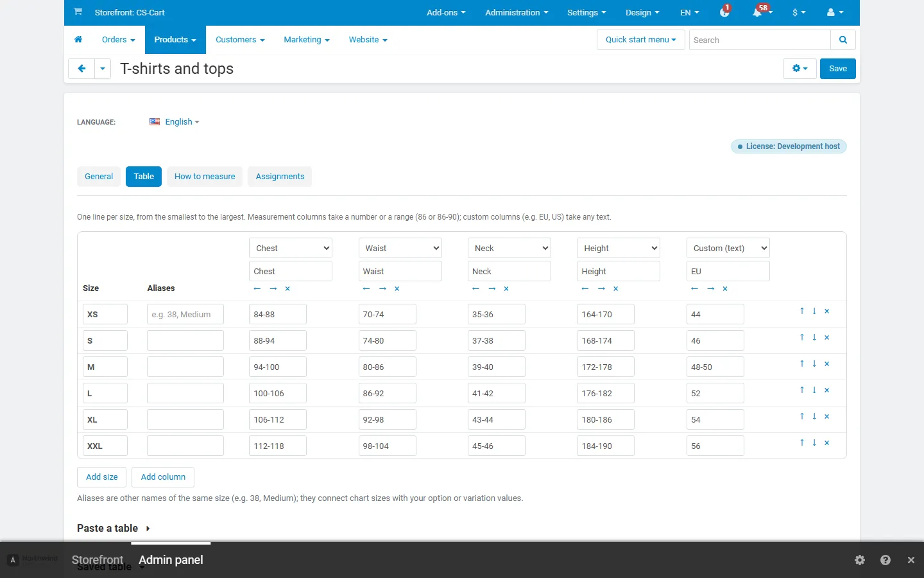Delete the XXL size row
Viewport: 924px width, 578px height.
click(827, 443)
